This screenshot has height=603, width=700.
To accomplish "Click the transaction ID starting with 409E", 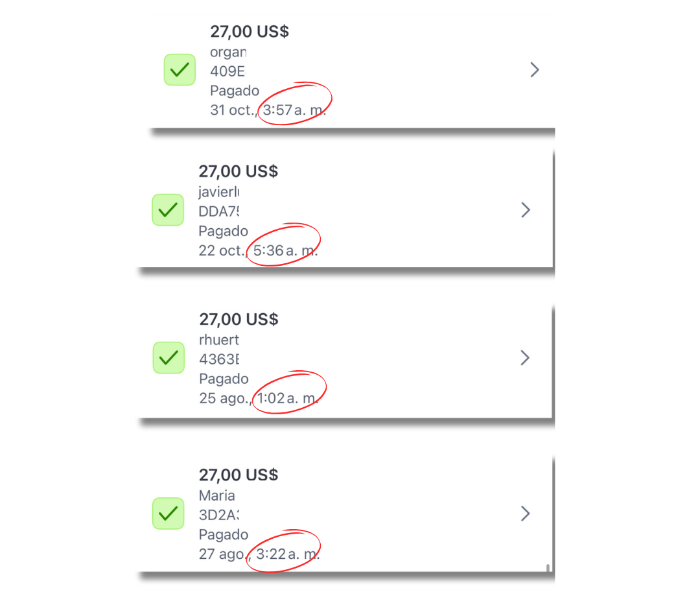I will pyautogui.click(x=229, y=71).
